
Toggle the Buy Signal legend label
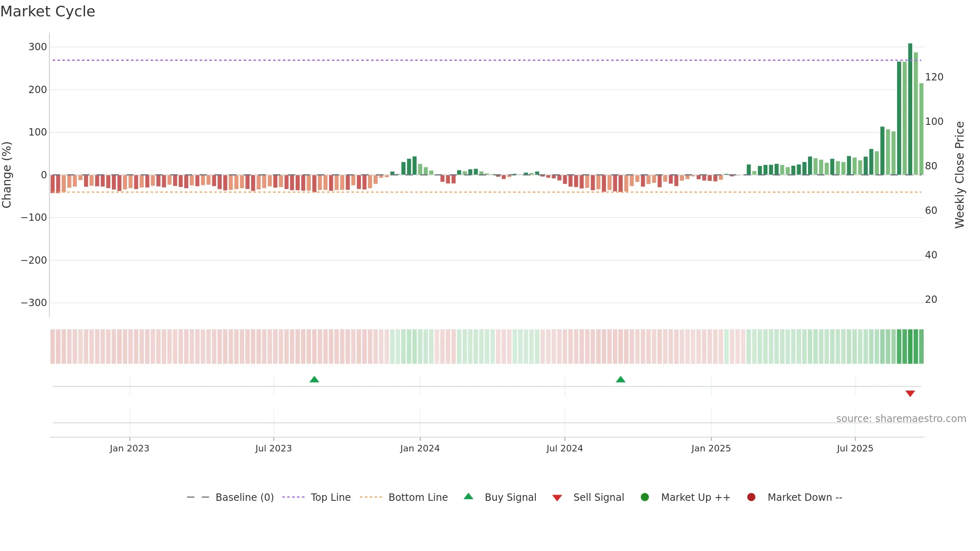[x=510, y=498]
